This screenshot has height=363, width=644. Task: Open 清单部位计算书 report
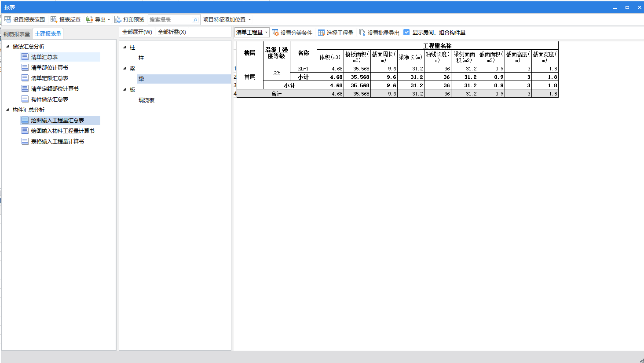point(50,67)
